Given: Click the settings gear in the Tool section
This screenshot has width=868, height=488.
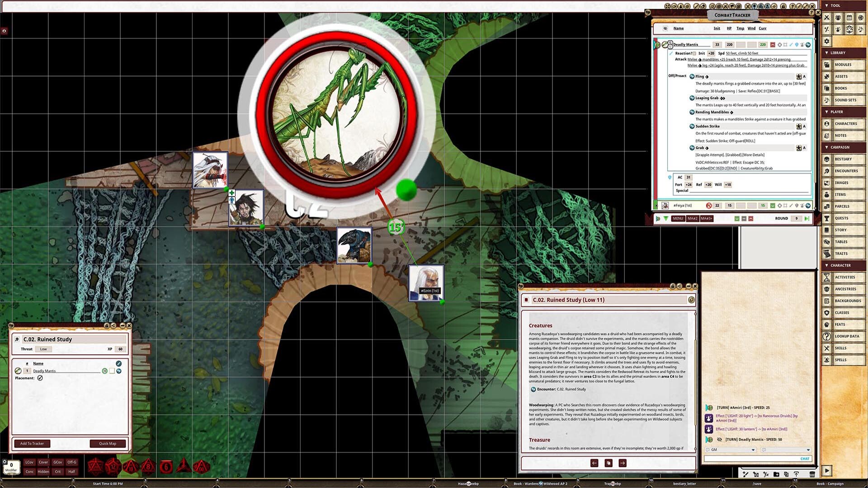Looking at the screenshot, I should [x=826, y=41].
